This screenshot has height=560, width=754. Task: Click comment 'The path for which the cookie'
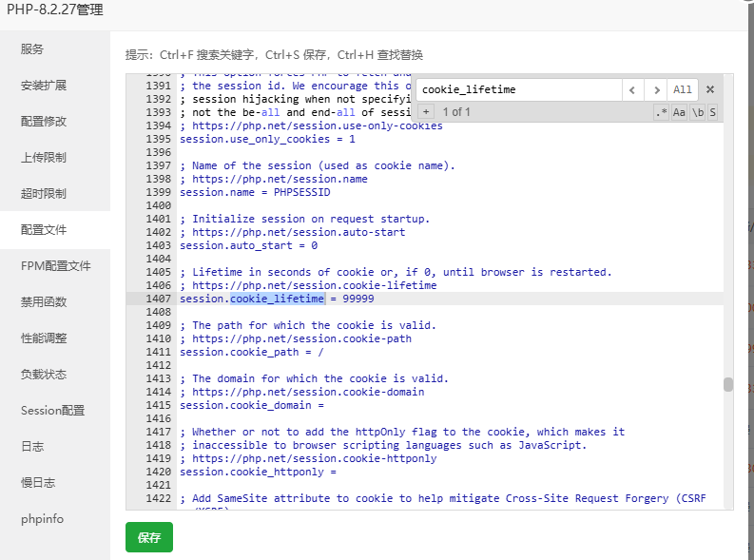click(308, 325)
